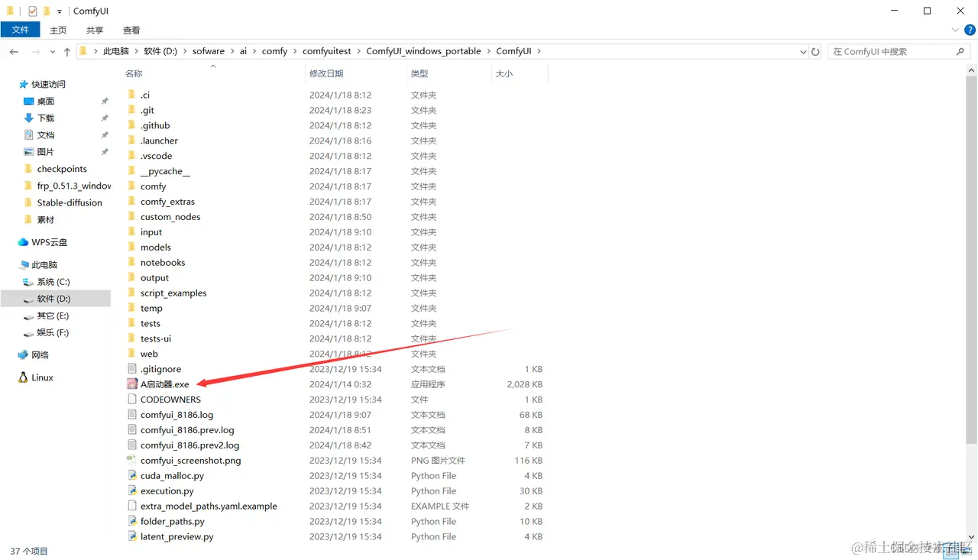Expand the chevron after comfyuitest in the address bar
Screen dimensions: 978x560
358,51
